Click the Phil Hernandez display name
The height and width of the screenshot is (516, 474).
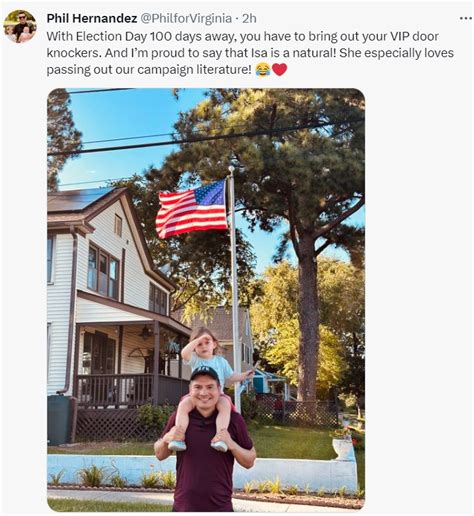(92, 18)
